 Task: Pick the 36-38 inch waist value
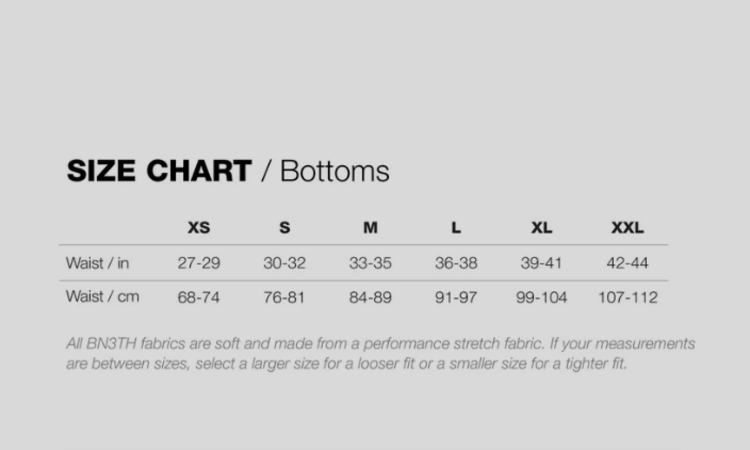click(456, 263)
